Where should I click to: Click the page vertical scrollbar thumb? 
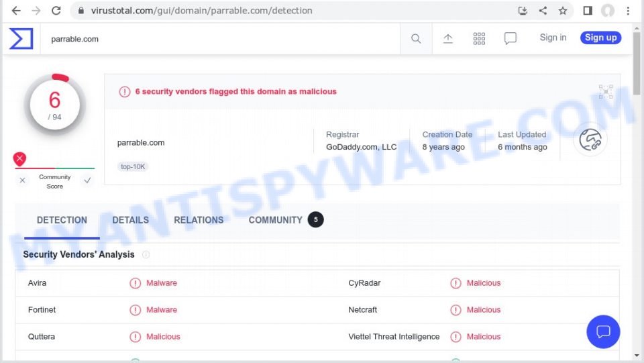tap(637, 64)
